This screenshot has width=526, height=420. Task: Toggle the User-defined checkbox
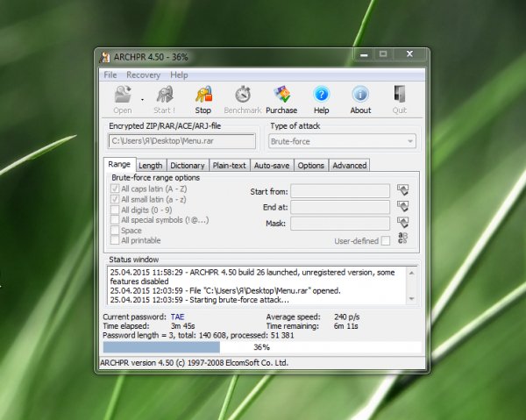(x=386, y=241)
